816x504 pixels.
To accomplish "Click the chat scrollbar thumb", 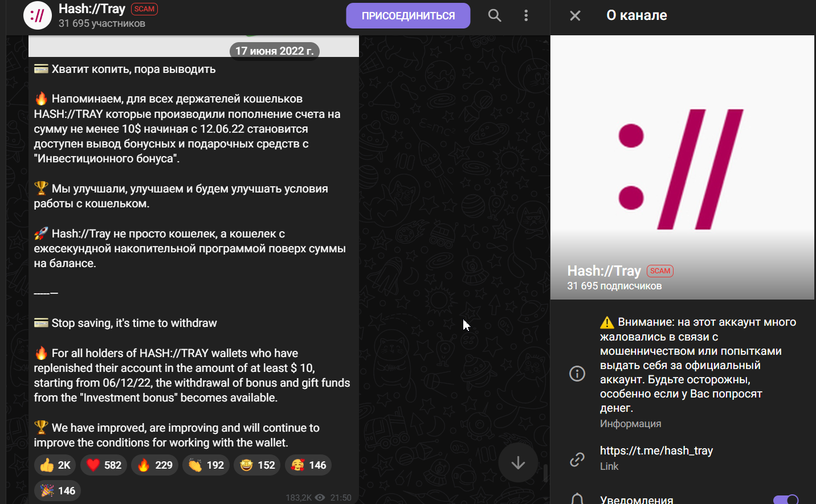I will (545, 473).
